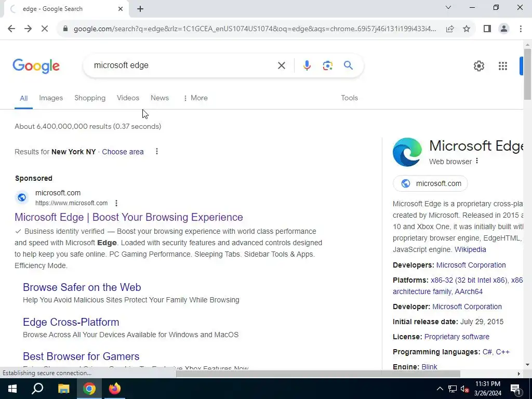The width and height of the screenshot is (532, 399).
Task: Open the Wikipedia link in the description
Action: pos(470,249)
